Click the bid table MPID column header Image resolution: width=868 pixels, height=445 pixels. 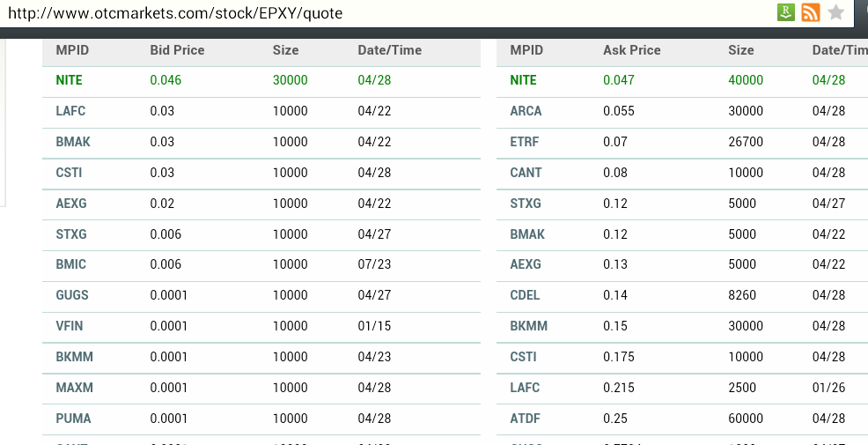(x=72, y=50)
